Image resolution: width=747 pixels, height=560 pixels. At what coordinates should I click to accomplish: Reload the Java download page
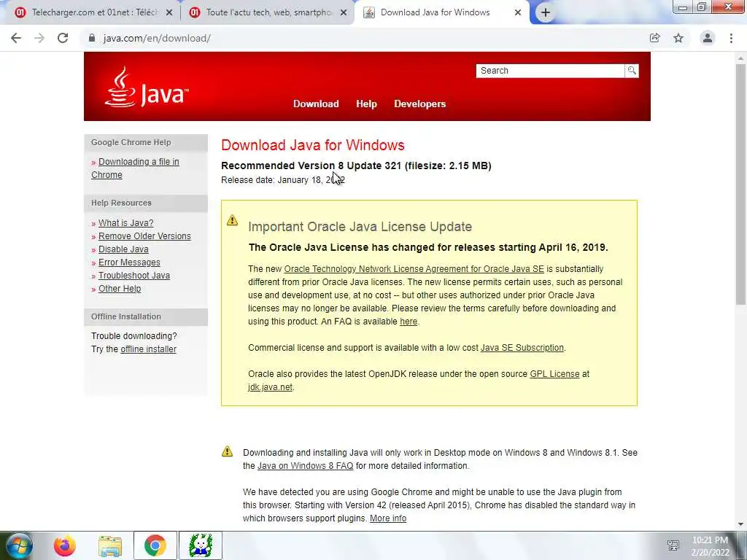pos(63,38)
